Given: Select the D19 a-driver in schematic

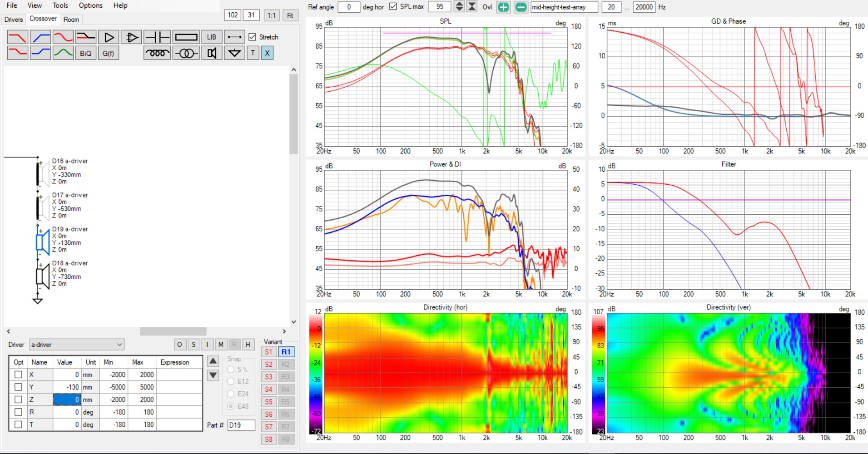Looking at the screenshot, I should pos(43,242).
